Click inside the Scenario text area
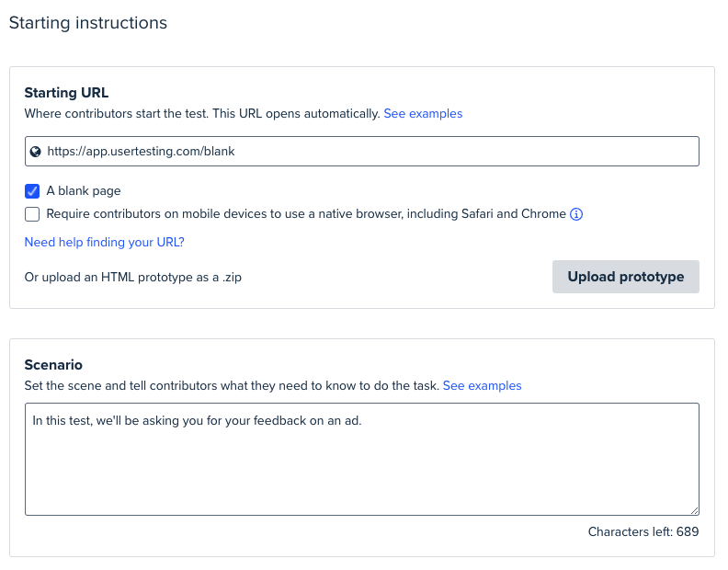 (x=361, y=459)
